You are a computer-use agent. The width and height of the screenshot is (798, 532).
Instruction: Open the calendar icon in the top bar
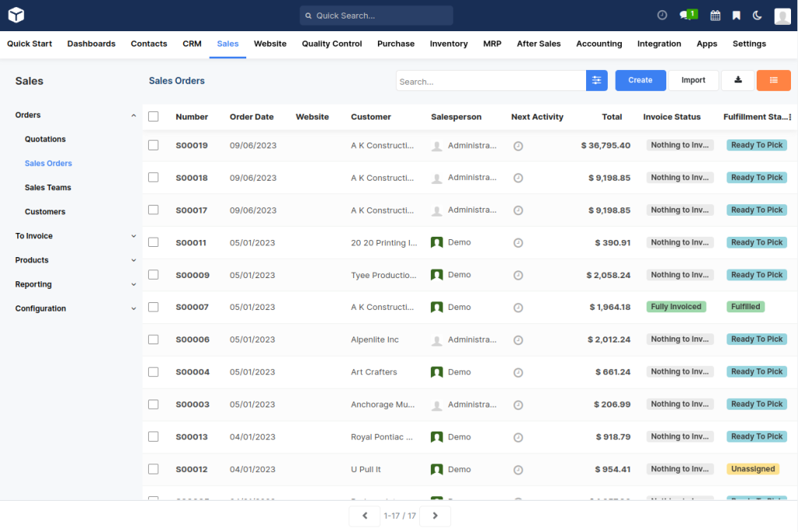pos(715,15)
